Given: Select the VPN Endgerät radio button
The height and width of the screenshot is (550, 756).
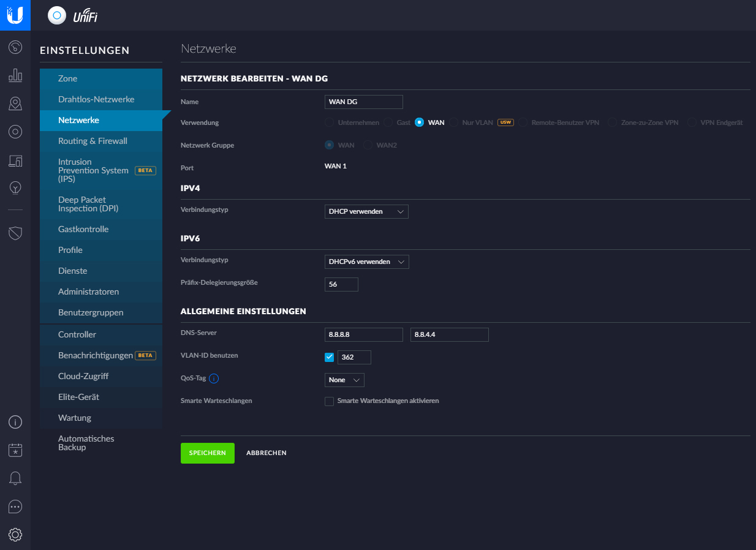Looking at the screenshot, I should pyautogui.click(x=692, y=122).
